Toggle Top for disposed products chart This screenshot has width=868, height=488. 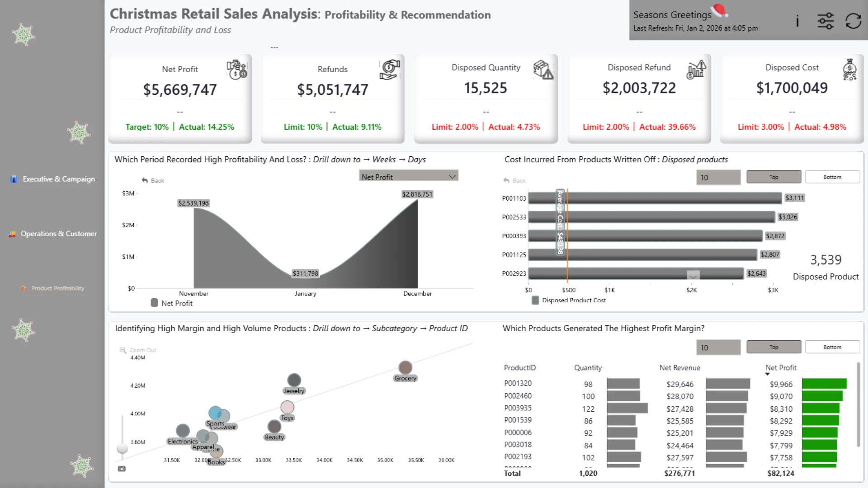pos(774,177)
